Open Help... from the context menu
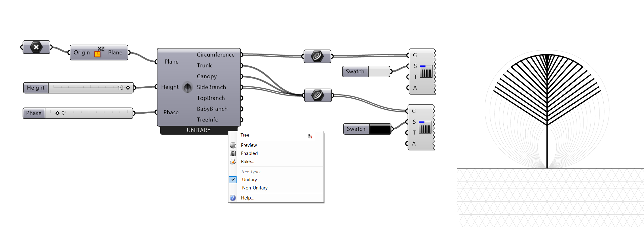Viewport: 644px width, 227px height. click(248, 198)
